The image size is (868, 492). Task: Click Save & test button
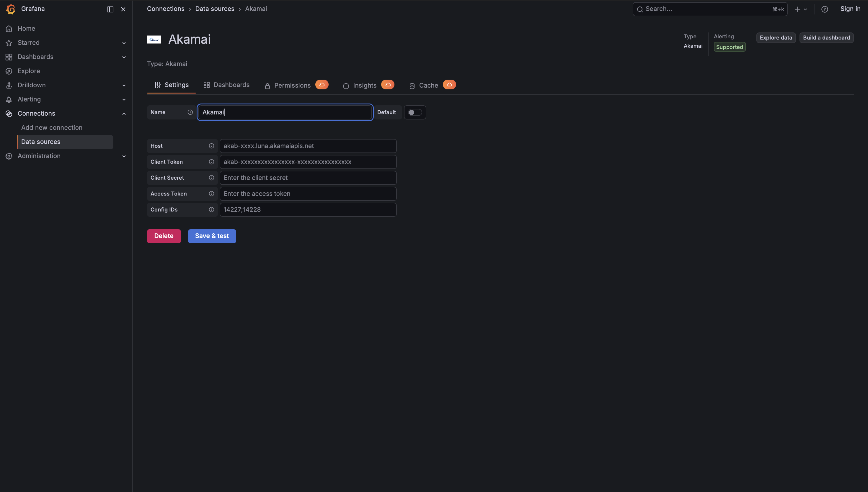coord(212,236)
